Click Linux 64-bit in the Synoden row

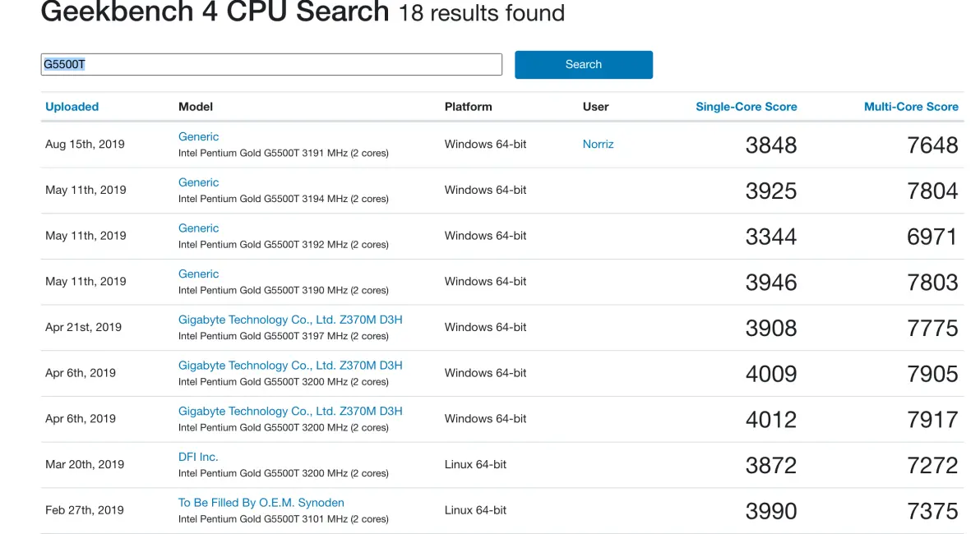coord(475,510)
